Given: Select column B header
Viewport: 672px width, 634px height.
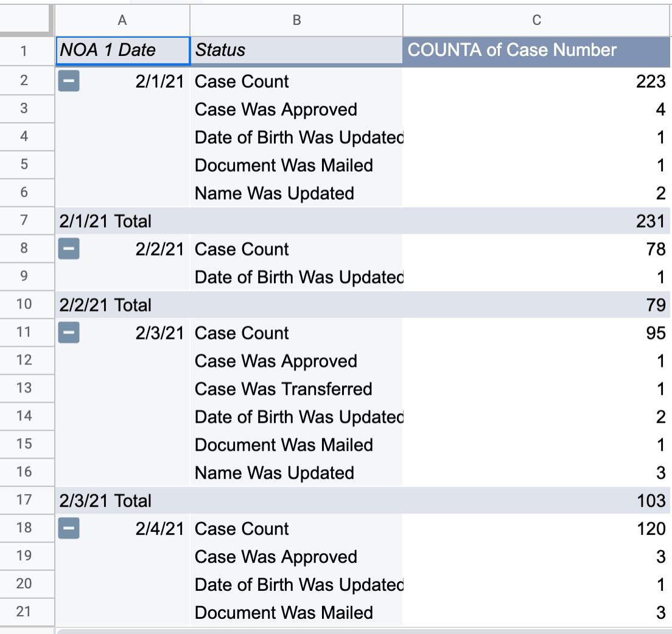Looking at the screenshot, I should [x=296, y=20].
